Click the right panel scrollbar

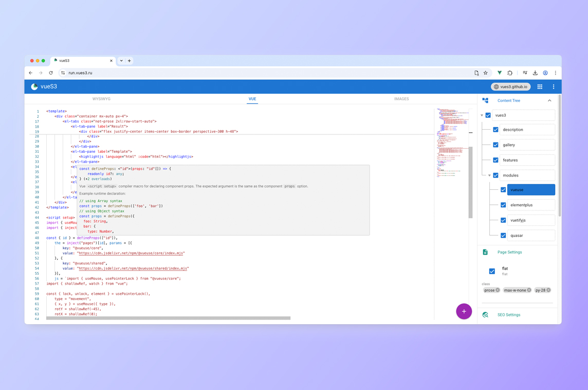560,155
